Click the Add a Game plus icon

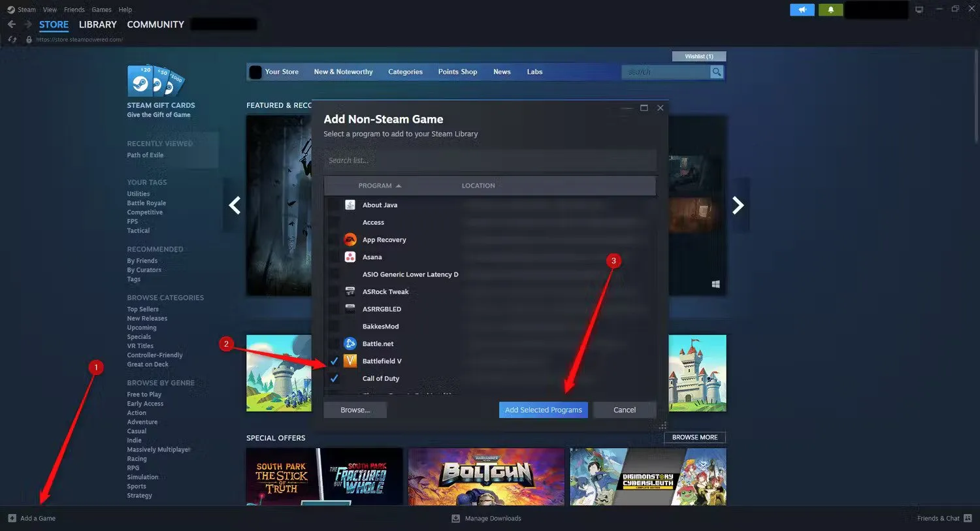pyautogui.click(x=12, y=518)
